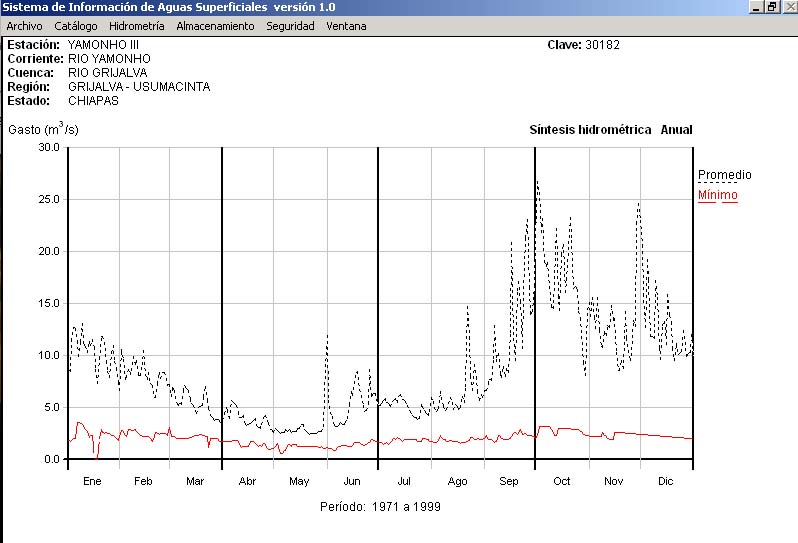Click the Promedio legend label
The image size is (798, 543).
click(724, 175)
